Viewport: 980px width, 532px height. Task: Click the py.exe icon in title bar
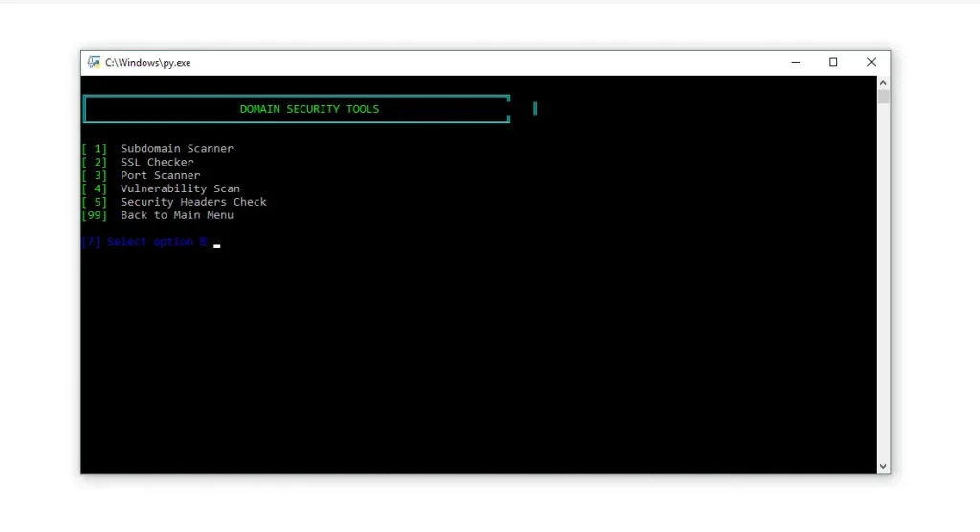tap(95, 62)
